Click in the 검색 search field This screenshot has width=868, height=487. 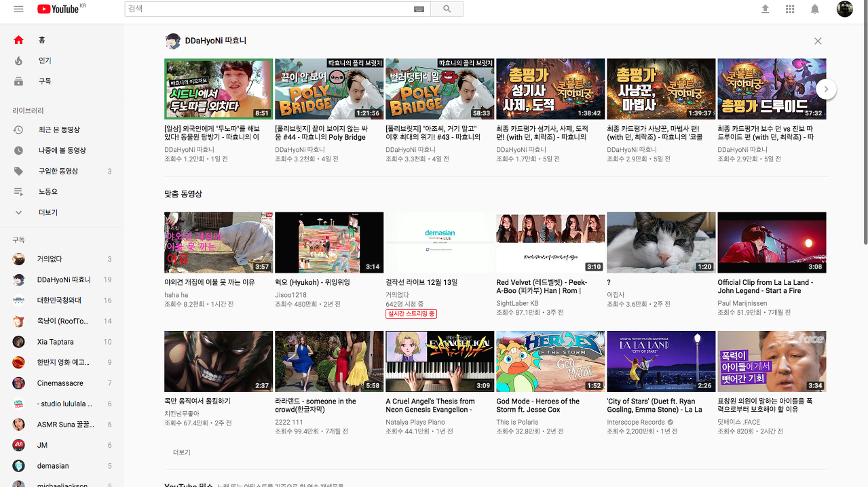pos(278,9)
